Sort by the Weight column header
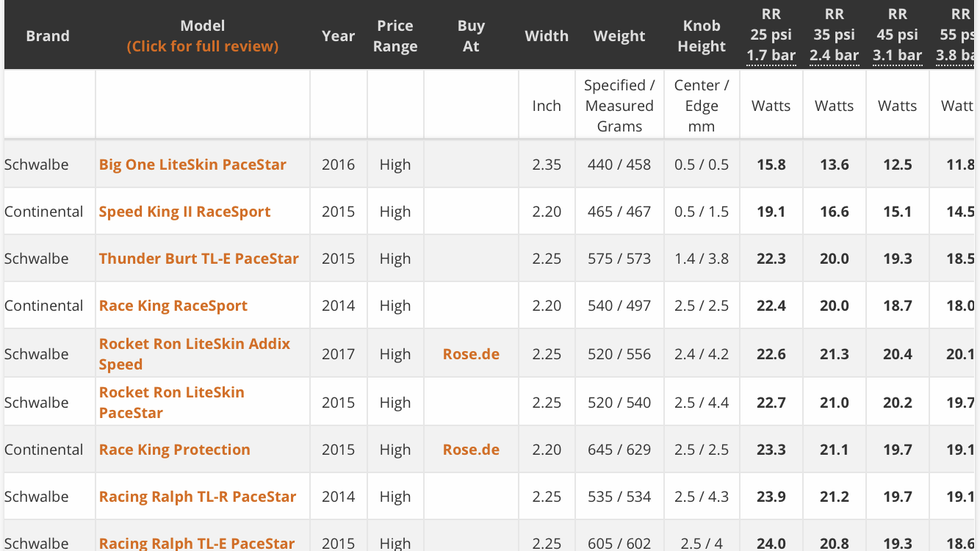The height and width of the screenshot is (551, 980). coord(619,36)
